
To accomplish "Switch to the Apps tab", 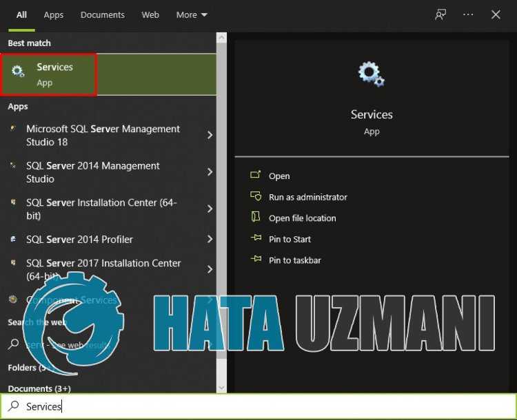I will (x=53, y=15).
